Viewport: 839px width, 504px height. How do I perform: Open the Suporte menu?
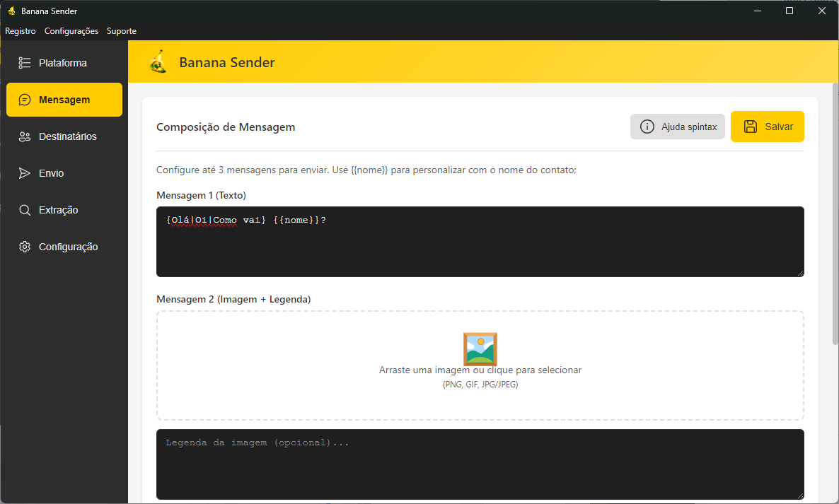[122, 31]
